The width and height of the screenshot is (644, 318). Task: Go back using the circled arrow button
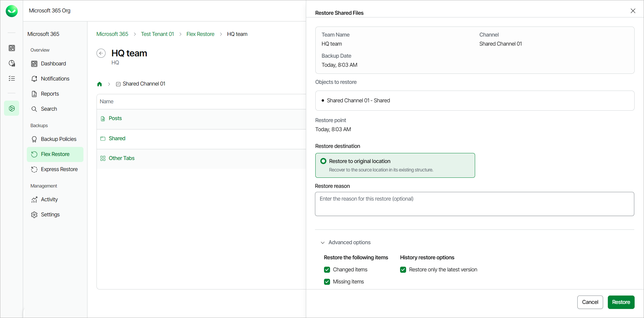point(101,53)
